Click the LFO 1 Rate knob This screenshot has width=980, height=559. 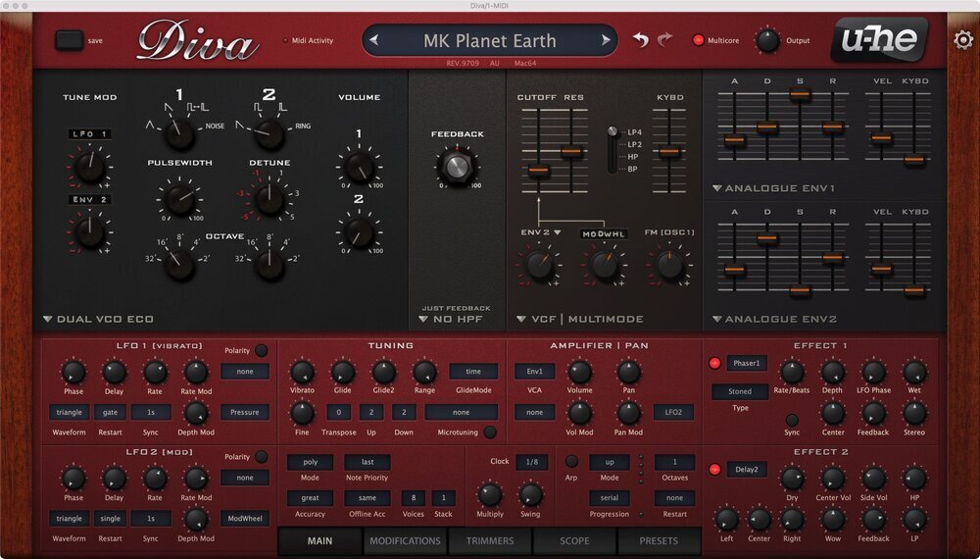(x=155, y=373)
